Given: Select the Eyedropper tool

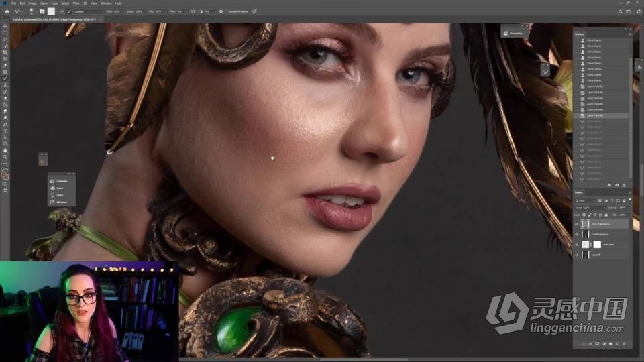Looking at the screenshot, I should click(x=5, y=65).
